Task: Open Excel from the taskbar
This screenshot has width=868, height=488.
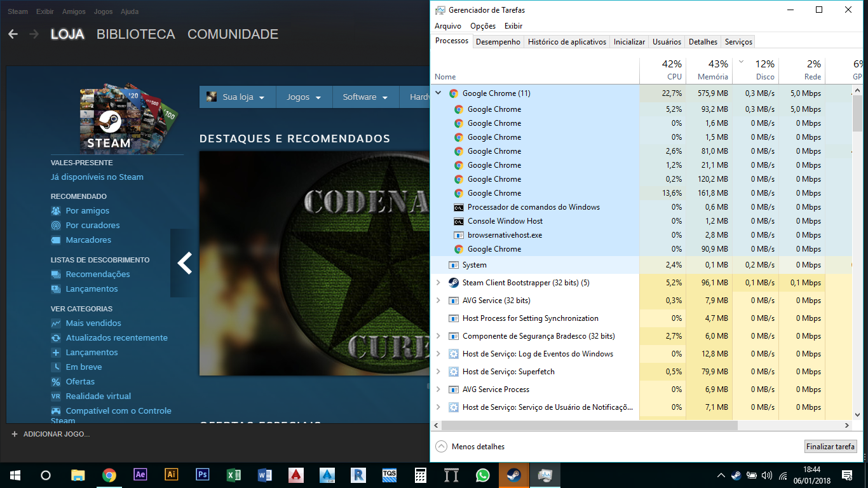Action: 234,475
